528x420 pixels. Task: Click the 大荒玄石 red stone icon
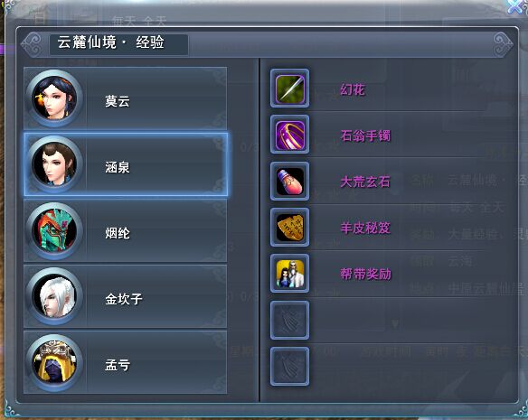(x=289, y=181)
